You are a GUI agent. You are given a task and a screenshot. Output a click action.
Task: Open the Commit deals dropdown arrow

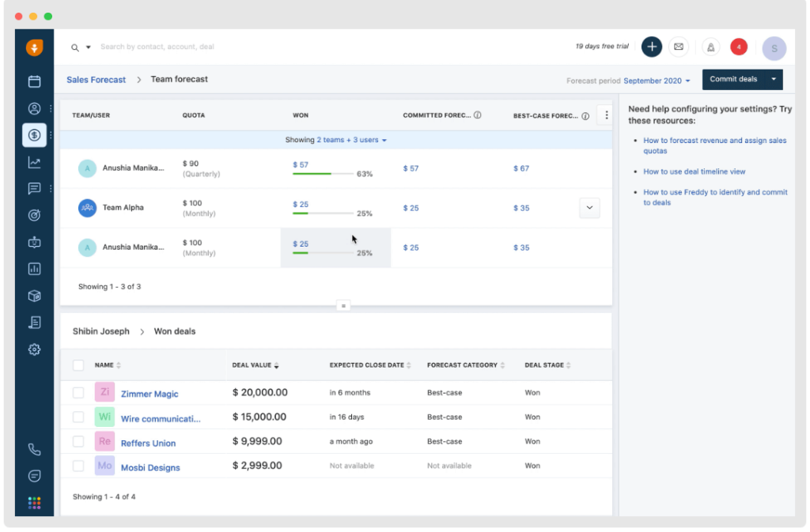(x=774, y=80)
